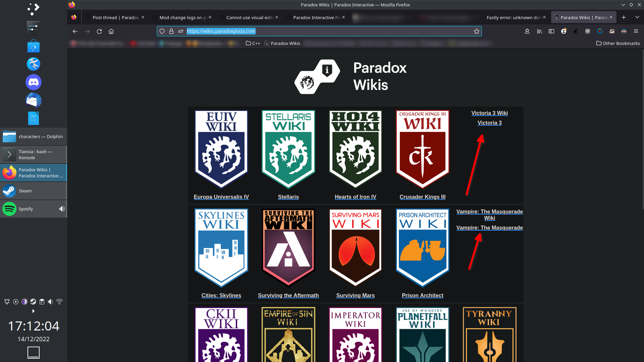Open the Library toolbar icon
This screenshot has width=644, height=362.
pyautogui.click(x=539, y=31)
